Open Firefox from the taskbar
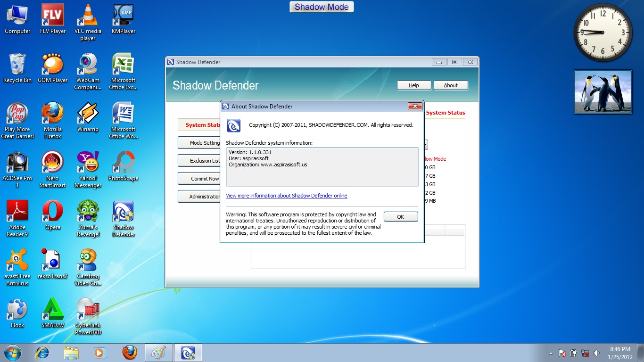The width and height of the screenshot is (644, 362). (130, 353)
